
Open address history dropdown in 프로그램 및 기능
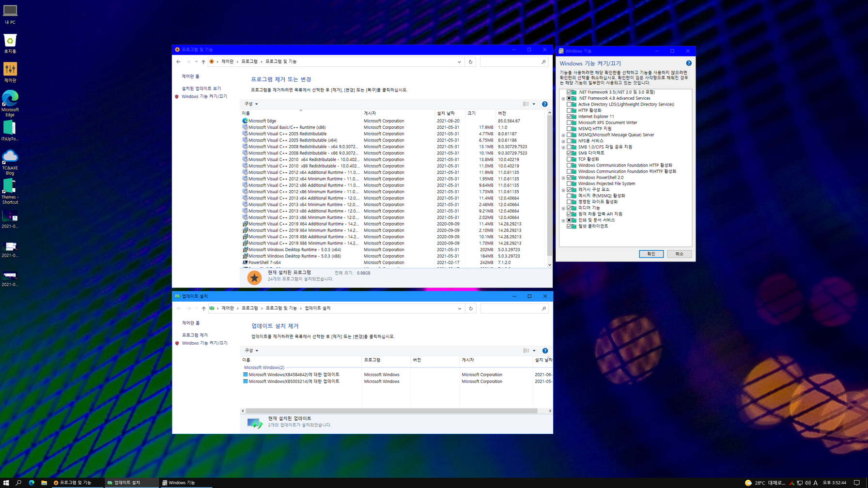tap(459, 62)
